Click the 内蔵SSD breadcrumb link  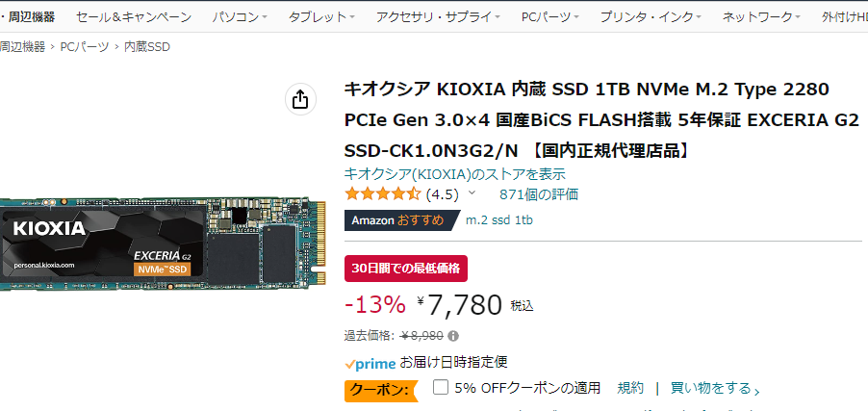[x=147, y=46]
